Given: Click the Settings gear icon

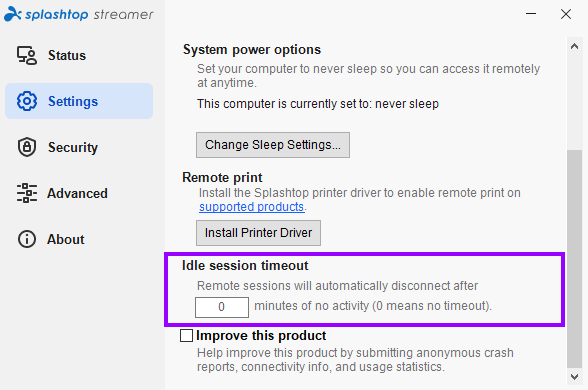Looking at the screenshot, I should (27, 101).
